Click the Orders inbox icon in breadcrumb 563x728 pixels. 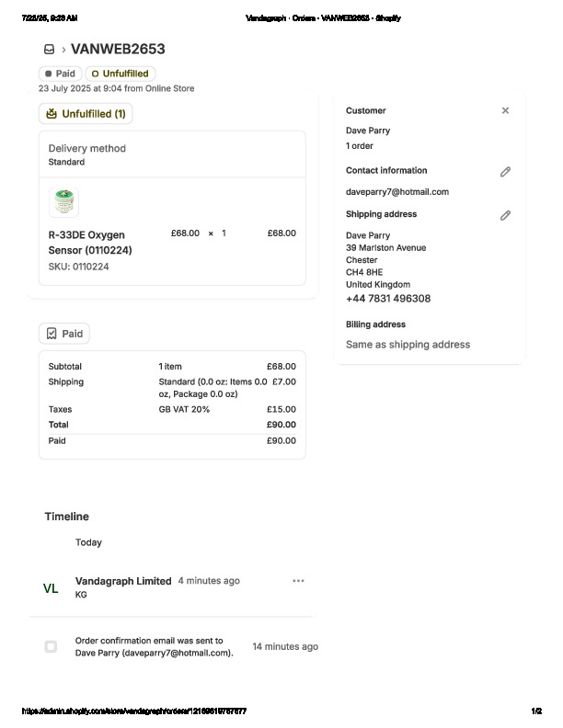point(49,50)
